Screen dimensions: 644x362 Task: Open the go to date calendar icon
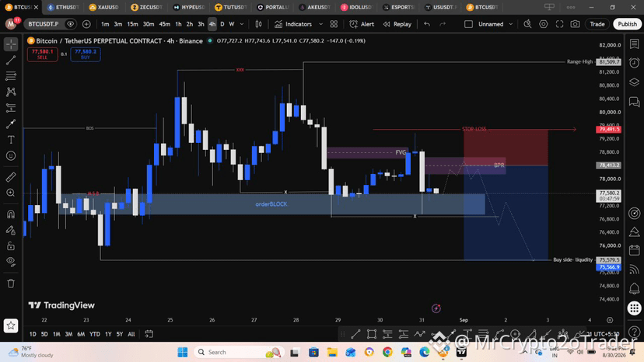click(x=149, y=334)
